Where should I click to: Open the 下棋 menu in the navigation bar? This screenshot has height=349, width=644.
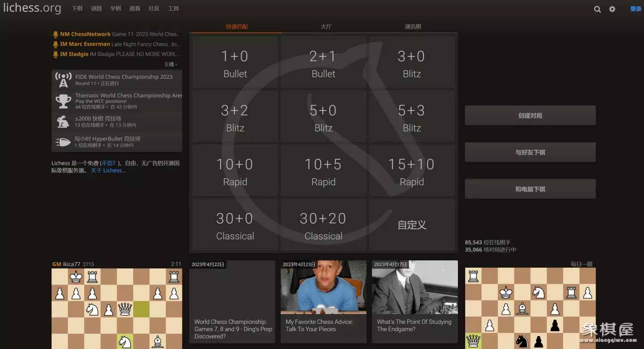pyautogui.click(x=77, y=9)
